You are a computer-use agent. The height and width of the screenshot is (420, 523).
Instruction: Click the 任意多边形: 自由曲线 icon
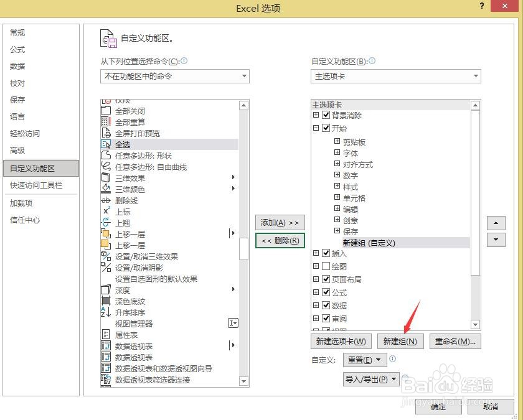pos(106,167)
